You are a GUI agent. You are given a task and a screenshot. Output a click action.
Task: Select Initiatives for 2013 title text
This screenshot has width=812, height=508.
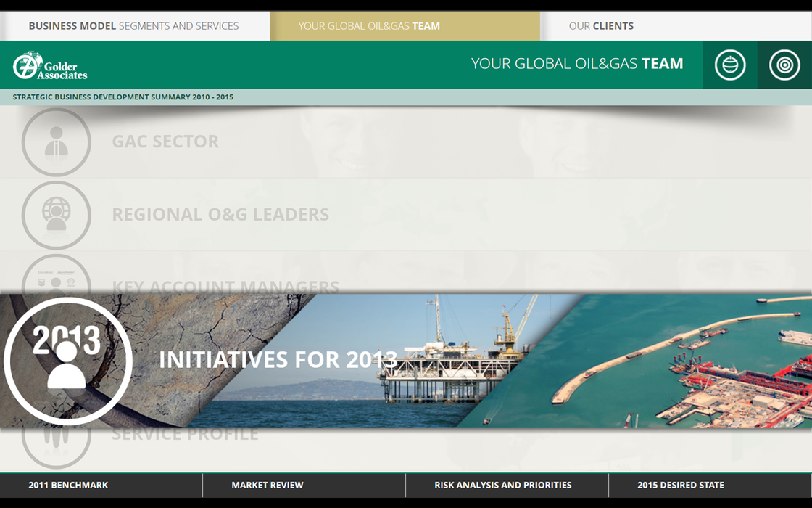[x=278, y=359]
